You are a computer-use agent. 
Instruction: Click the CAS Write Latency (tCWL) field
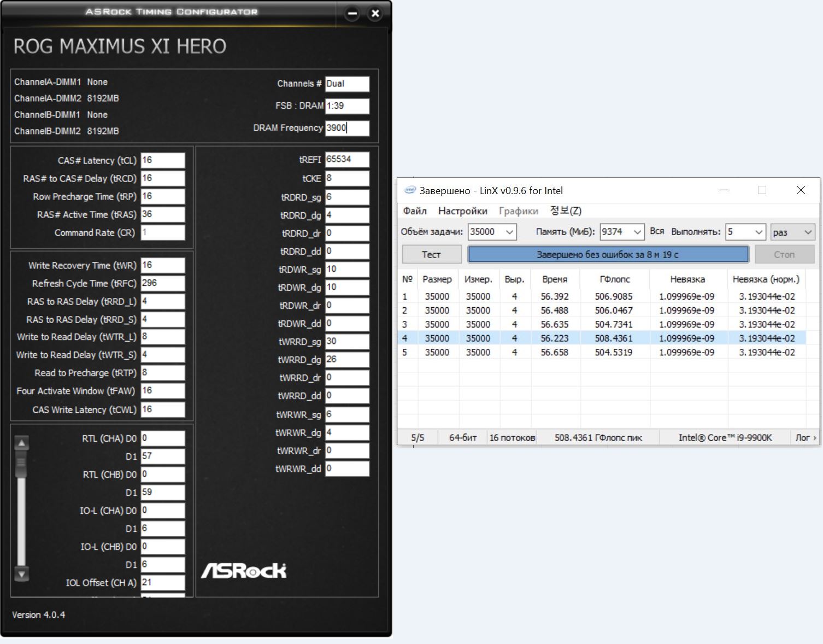(x=163, y=409)
